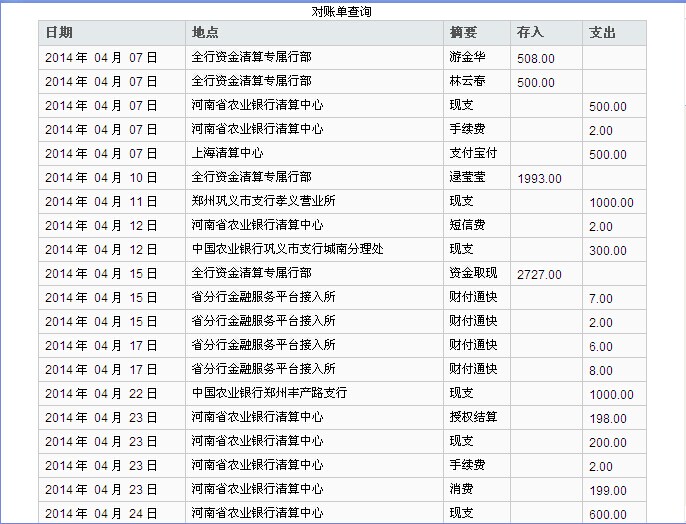Select the 300.00 expense amount
This screenshot has width=686, height=524.
pyautogui.click(x=608, y=251)
